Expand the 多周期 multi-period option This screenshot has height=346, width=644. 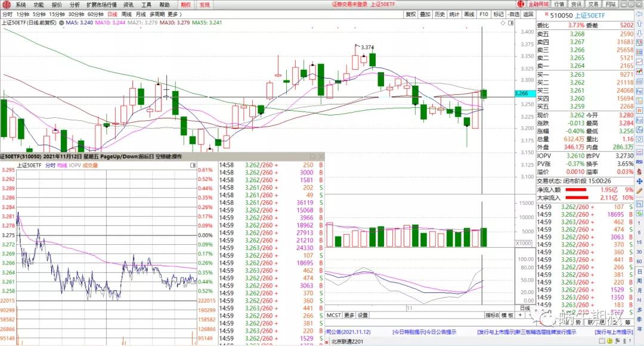coord(157,14)
